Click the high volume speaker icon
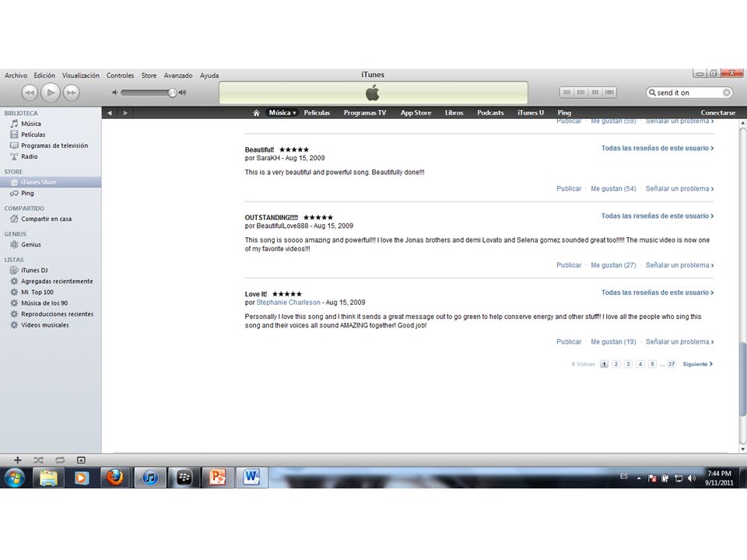 tap(182, 93)
